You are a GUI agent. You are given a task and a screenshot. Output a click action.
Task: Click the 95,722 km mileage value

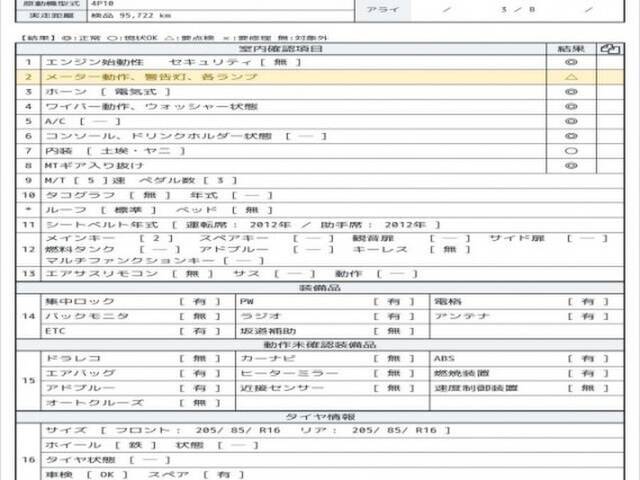(145, 16)
